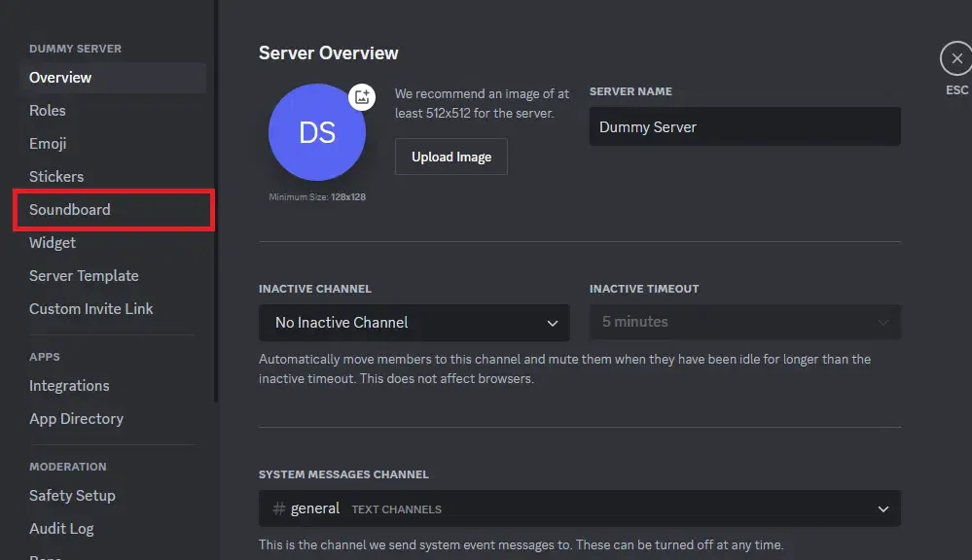Click the SYSTEM MESSAGES CHANNEL label
Screen dimensions: 972x560
pyautogui.click(x=343, y=474)
